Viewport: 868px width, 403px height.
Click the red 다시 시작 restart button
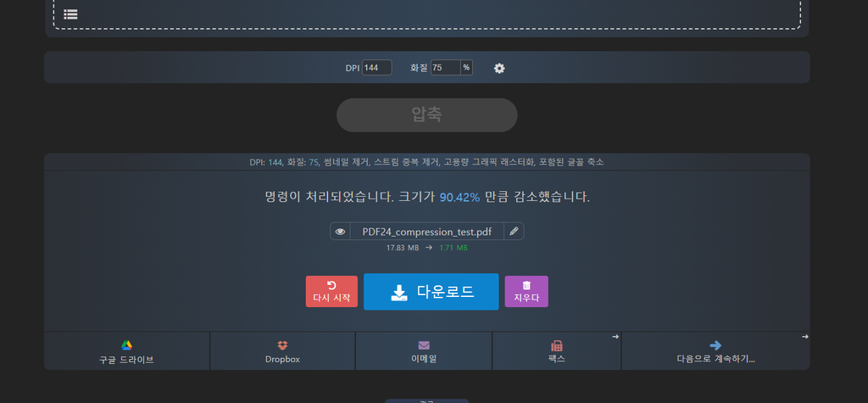point(331,292)
